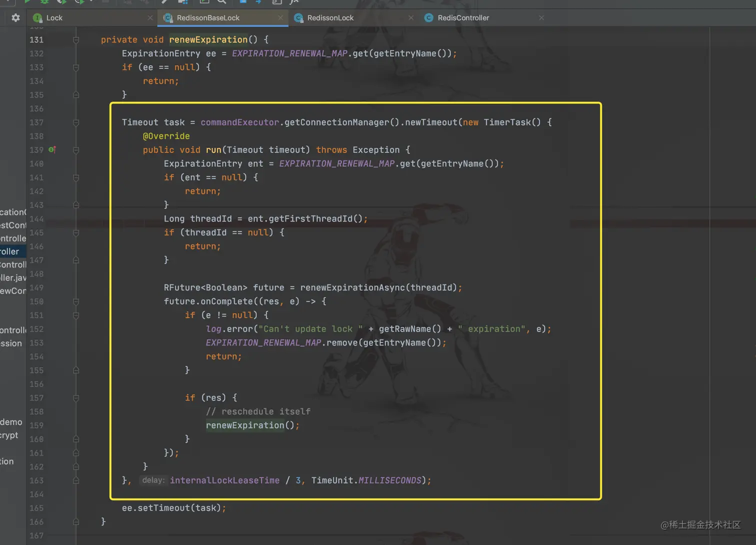Click the renewExpiration method name on line 131
Screen dimensions: 756x545
tap(208, 39)
